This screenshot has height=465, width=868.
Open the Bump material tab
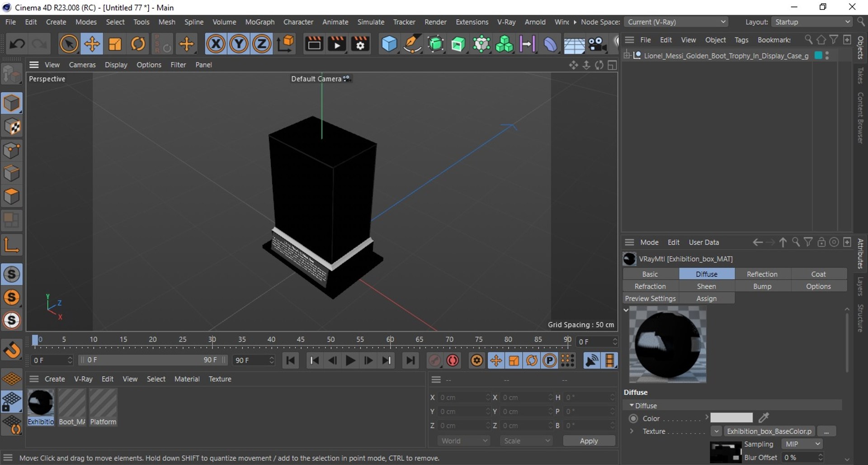(762, 286)
